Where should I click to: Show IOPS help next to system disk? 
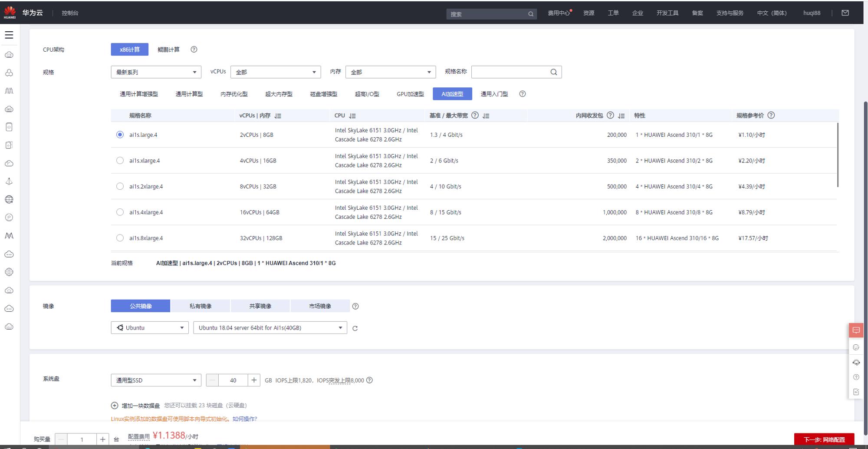tap(369, 380)
